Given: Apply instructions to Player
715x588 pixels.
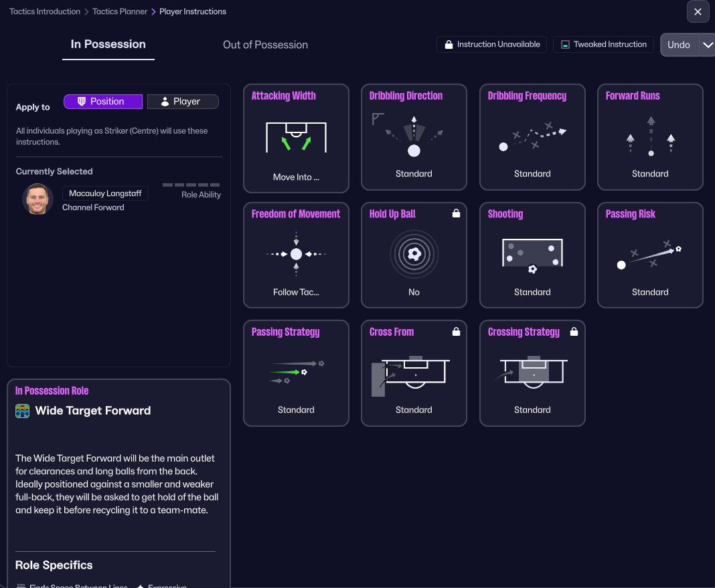Looking at the screenshot, I should (x=183, y=101).
